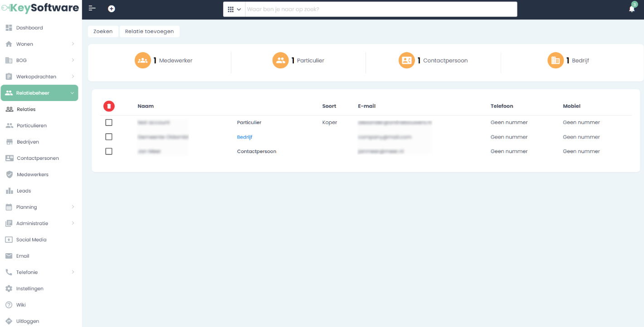Click the '1 Bedrijf' counter text

point(577,60)
